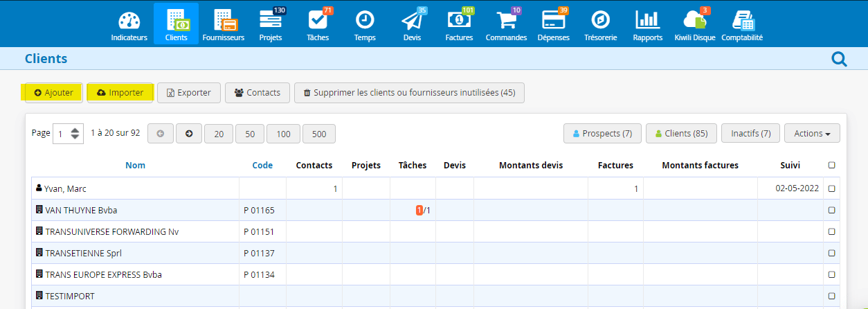Select the VAN THUYNE Bvba row checkbox
The width and height of the screenshot is (868, 309).
[831, 210]
